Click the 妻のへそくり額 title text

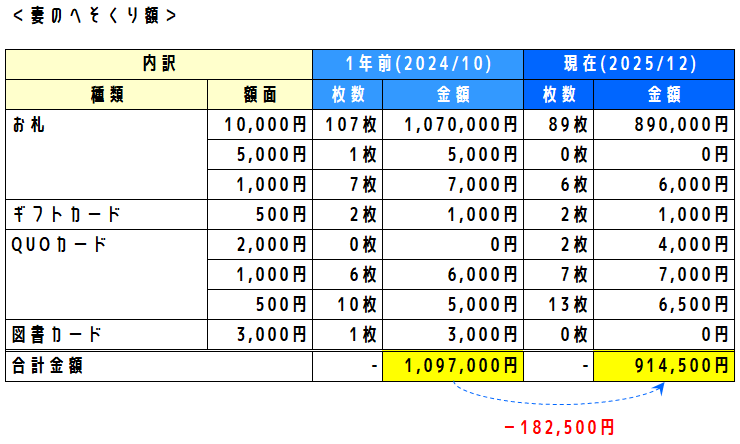pyautogui.click(x=92, y=16)
